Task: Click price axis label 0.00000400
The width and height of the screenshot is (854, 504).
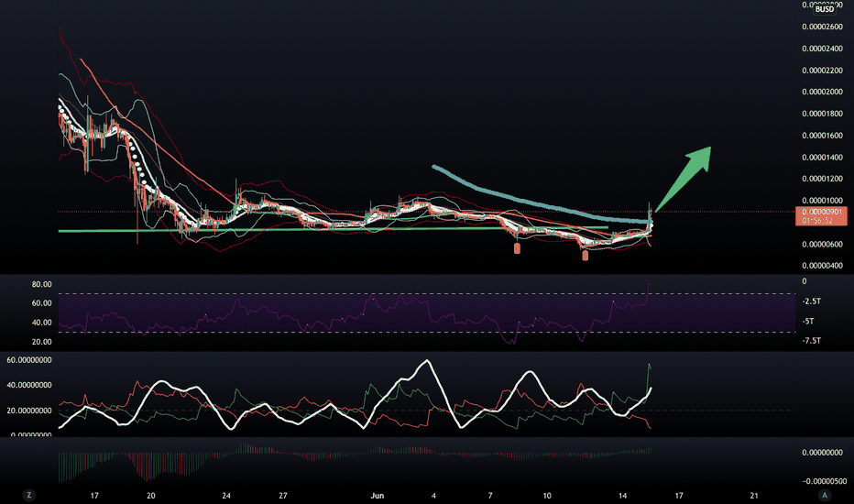Action: tap(823, 266)
